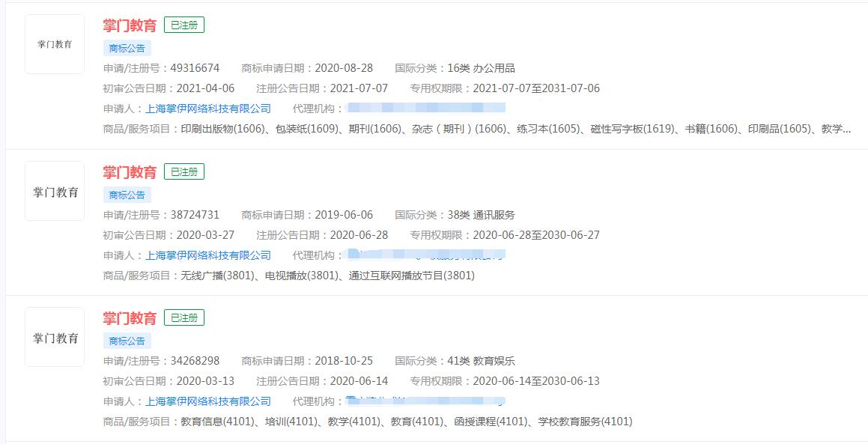This screenshot has height=444, width=868.
Task: Open the 掌门教育 title of the class 41 trademark
Action: click(x=130, y=318)
